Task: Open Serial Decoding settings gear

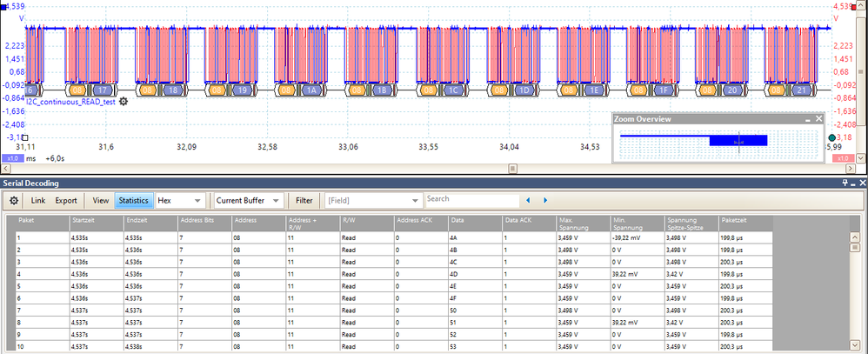Action: [14, 201]
